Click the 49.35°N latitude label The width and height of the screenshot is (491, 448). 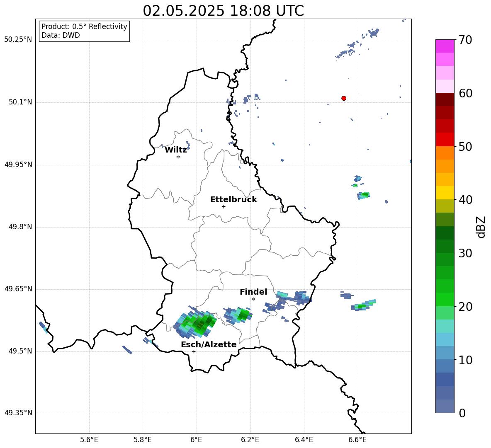coord(18,413)
